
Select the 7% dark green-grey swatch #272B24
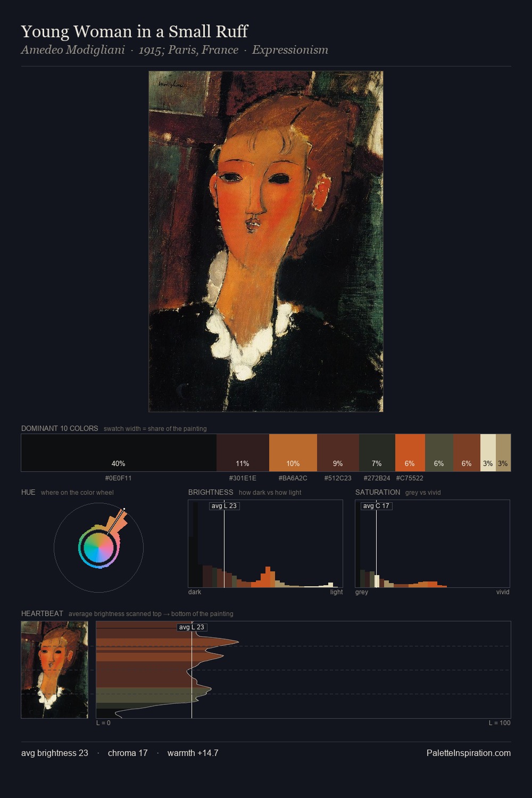coord(377,453)
